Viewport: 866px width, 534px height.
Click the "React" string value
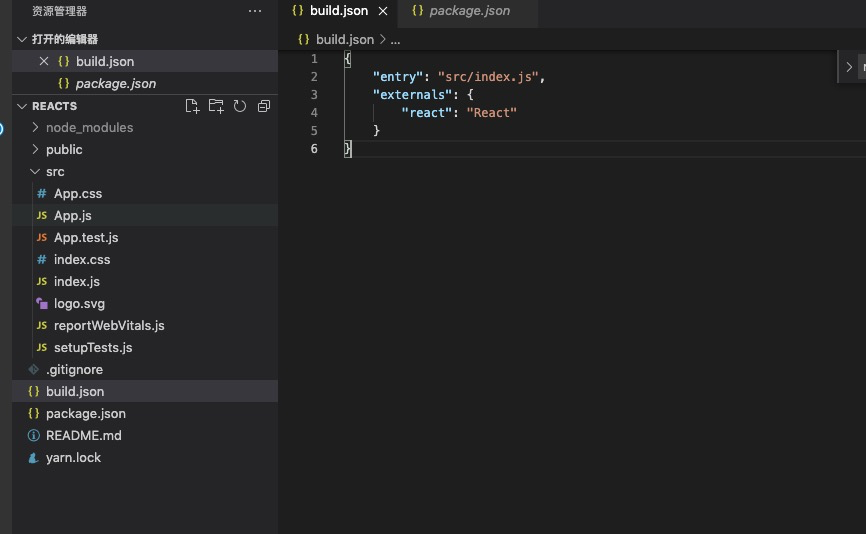click(492, 113)
